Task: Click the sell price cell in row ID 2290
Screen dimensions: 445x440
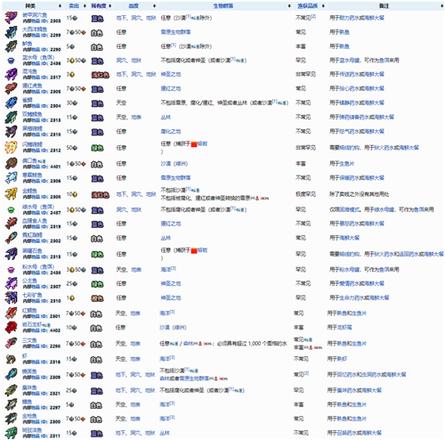Action: coord(72,46)
